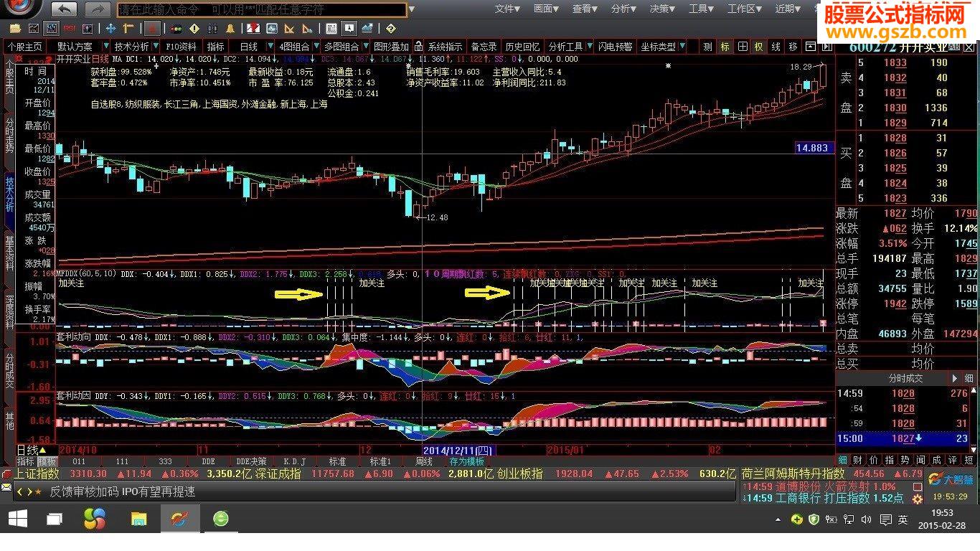Screen dimensions: 980x551
Task: Open the Windows Start menu
Action: click(x=17, y=517)
